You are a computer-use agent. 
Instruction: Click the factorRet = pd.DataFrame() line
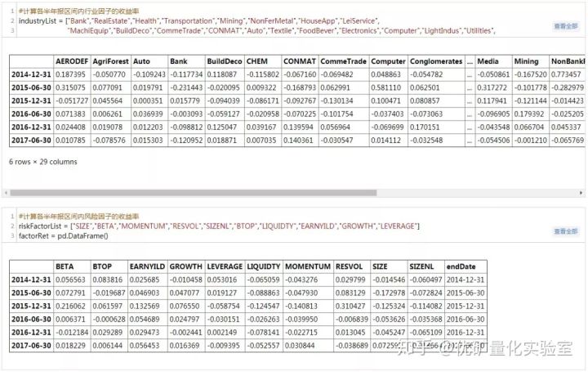65,235
